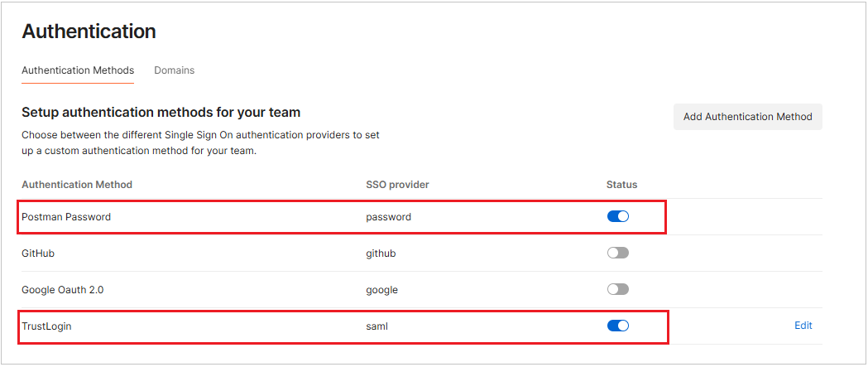This screenshot has height=367, width=868.
Task: Open Edit link for TrustLogin
Action: (x=803, y=326)
